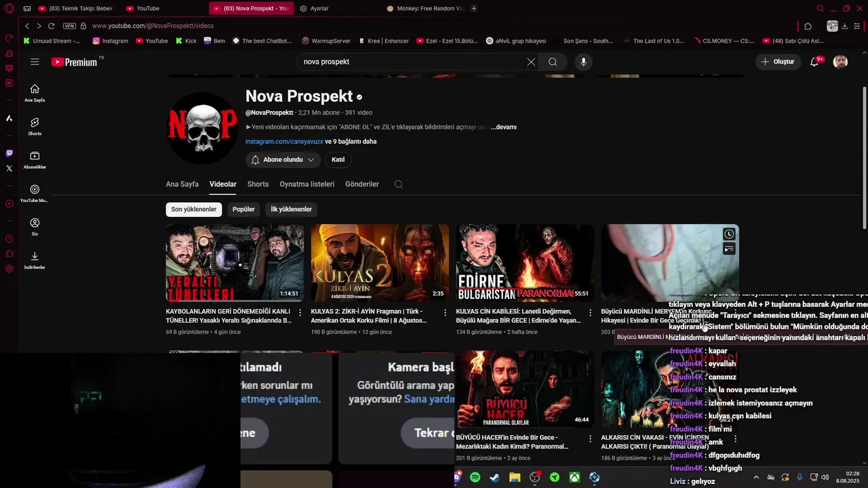868x488 pixels.
Task: Open instagram.com/canxyavuzx link
Action: pyautogui.click(x=284, y=142)
